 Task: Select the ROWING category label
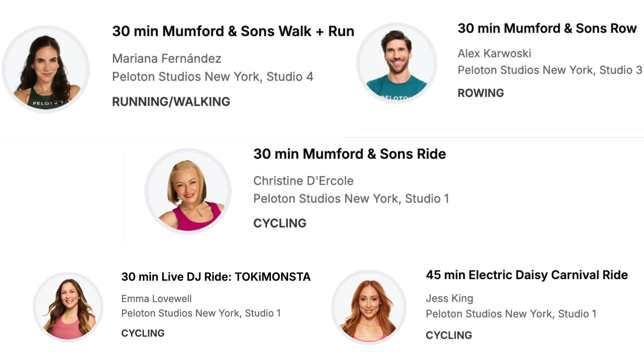point(481,93)
